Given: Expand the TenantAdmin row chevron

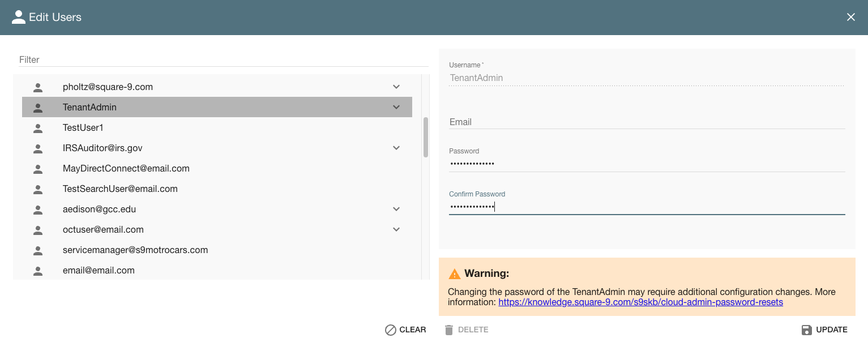Looking at the screenshot, I should click(x=396, y=108).
